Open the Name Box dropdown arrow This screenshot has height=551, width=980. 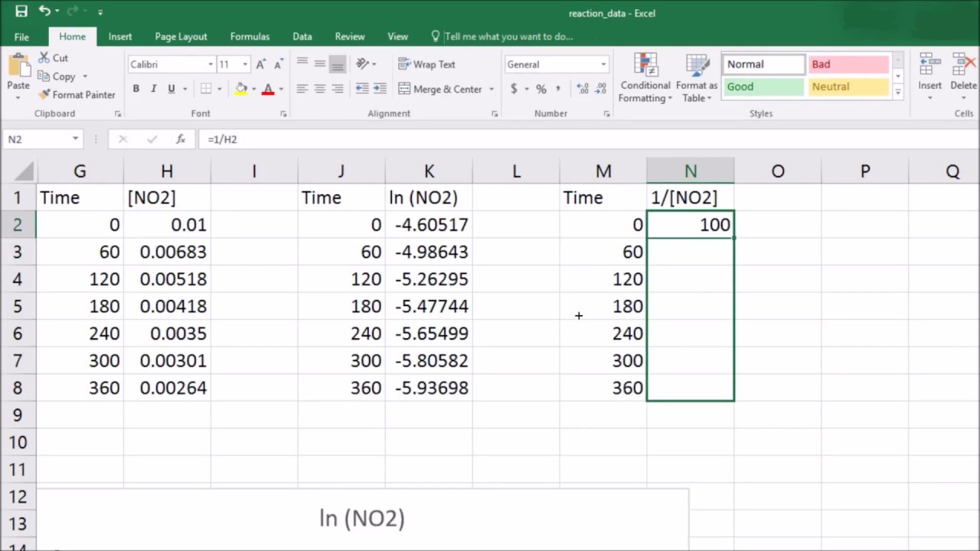(x=75, y=139)
